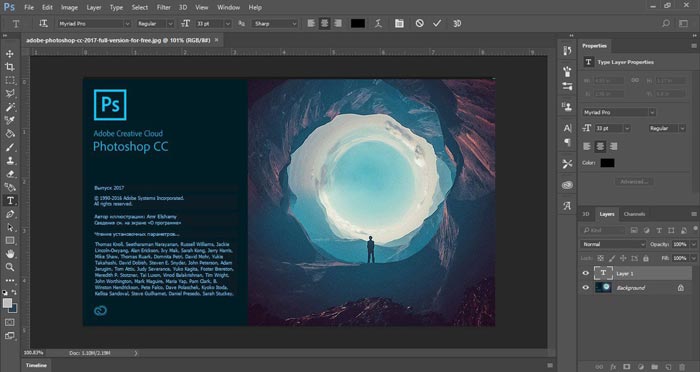This screenshot has height=372, width=700.
Task: Right align text in Properties panel
Action: [614, 146]
